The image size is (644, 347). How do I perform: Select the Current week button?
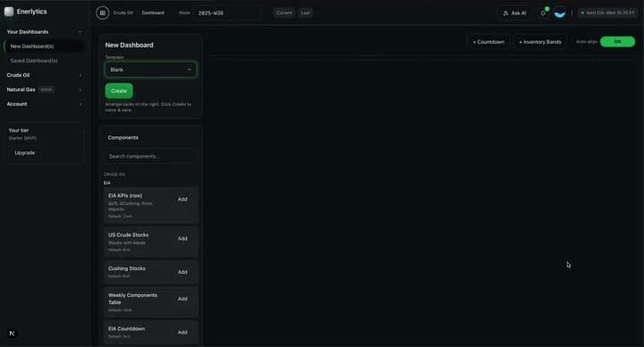[x=284, y=13]
